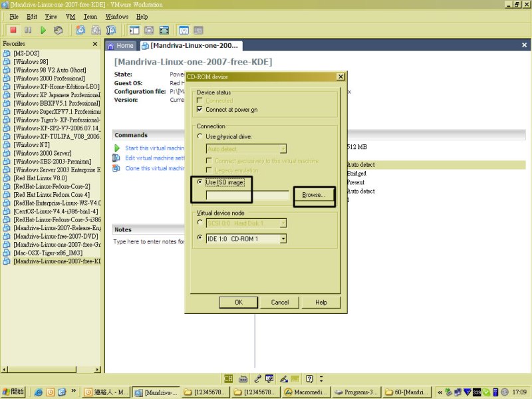Open the View menu
Screen dimensions: 532x399
51,17
